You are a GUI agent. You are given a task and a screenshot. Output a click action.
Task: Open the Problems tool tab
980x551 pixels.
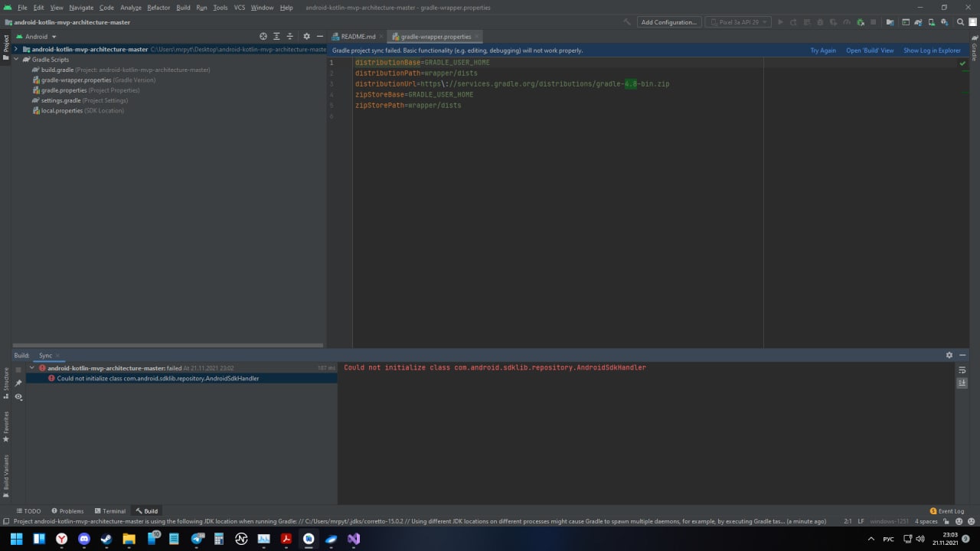(67, 510)
